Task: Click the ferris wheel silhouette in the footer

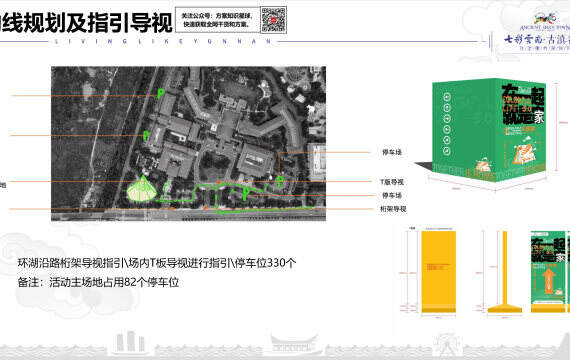Action: pos(447,345)
